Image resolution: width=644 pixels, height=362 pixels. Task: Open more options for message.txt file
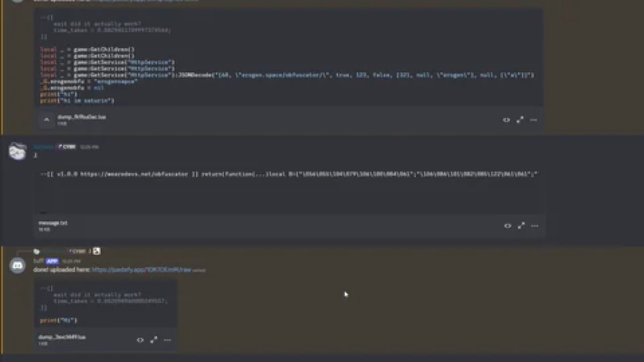click(534, 226)
